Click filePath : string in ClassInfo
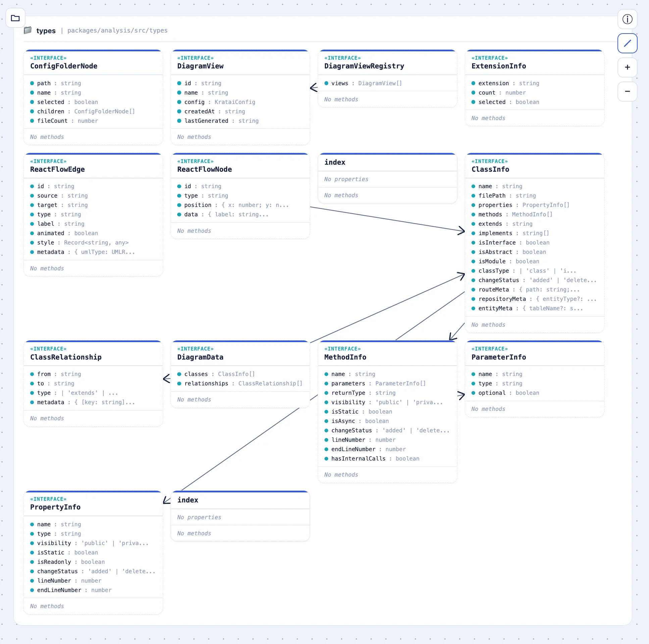 (504, 196)
